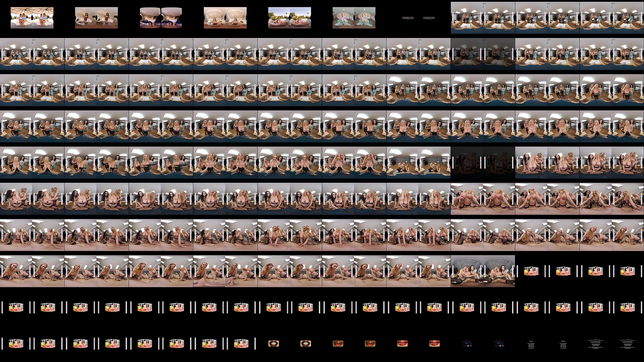Select the first gold-toned lips logo frame
Image resolution: width=644 pixels, height=362 pixels.
click(273, 344)
